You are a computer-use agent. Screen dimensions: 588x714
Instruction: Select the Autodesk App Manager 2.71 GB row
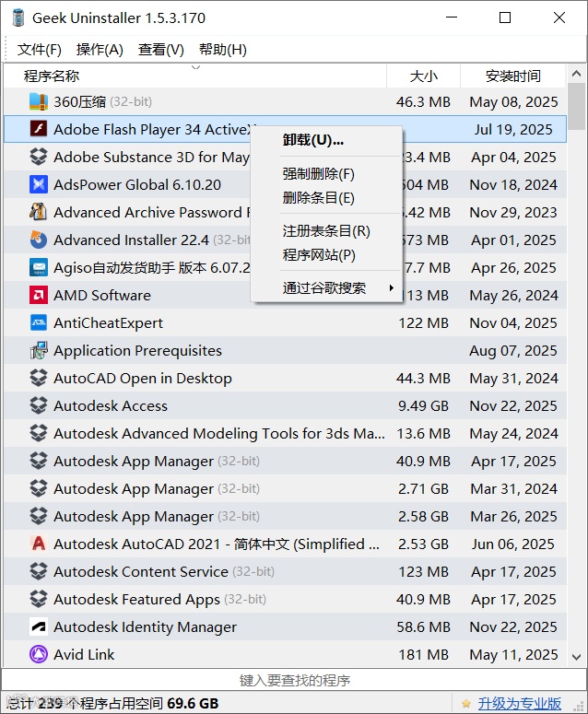click(285, 488)
